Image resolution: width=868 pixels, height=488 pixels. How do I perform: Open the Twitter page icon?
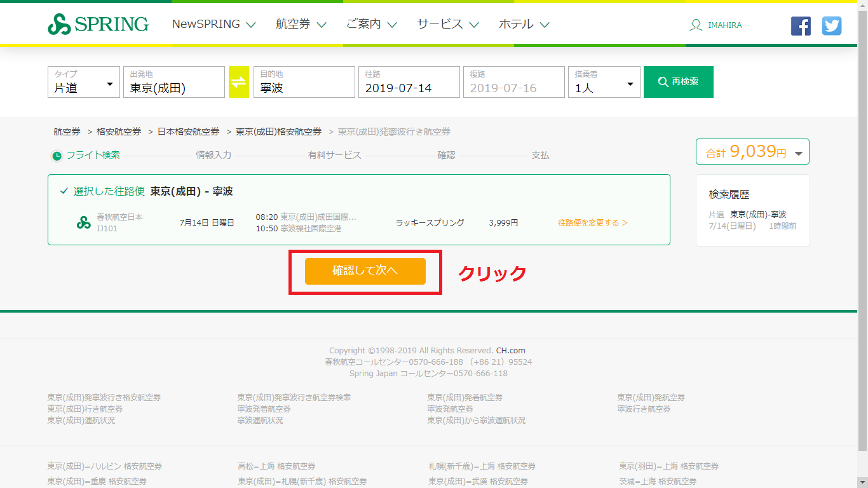[x=831, y=25]
